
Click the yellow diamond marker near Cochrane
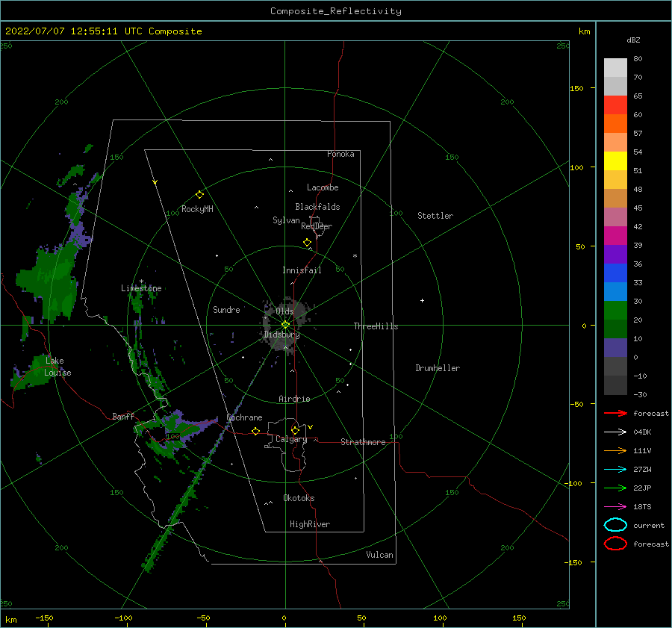pyautogui.click(x=255, y=432)
